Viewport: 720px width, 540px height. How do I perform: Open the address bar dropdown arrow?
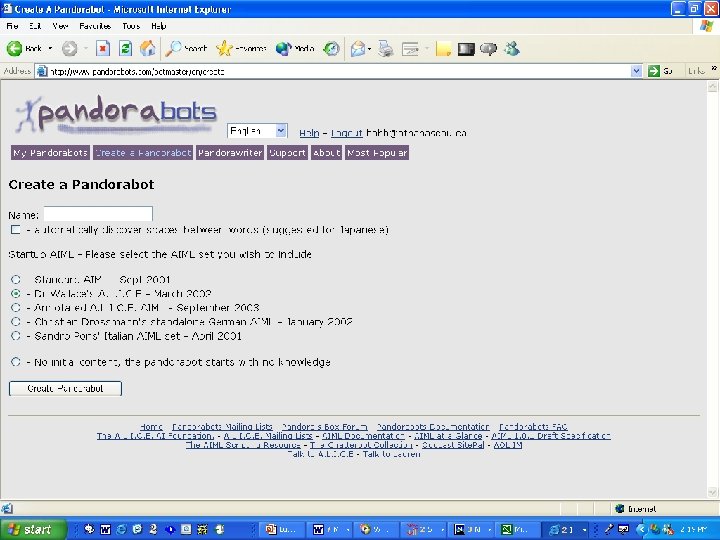(636, 71)
